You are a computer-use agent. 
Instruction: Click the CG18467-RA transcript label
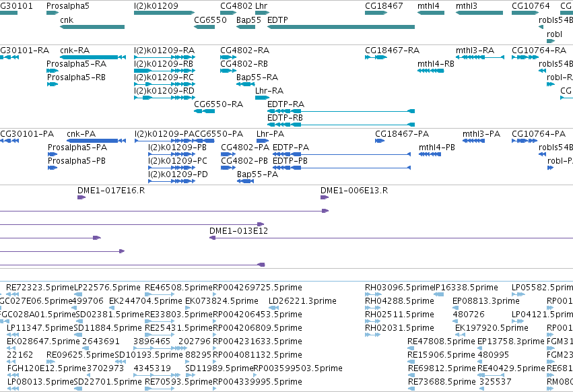click(x=392, y=50)
